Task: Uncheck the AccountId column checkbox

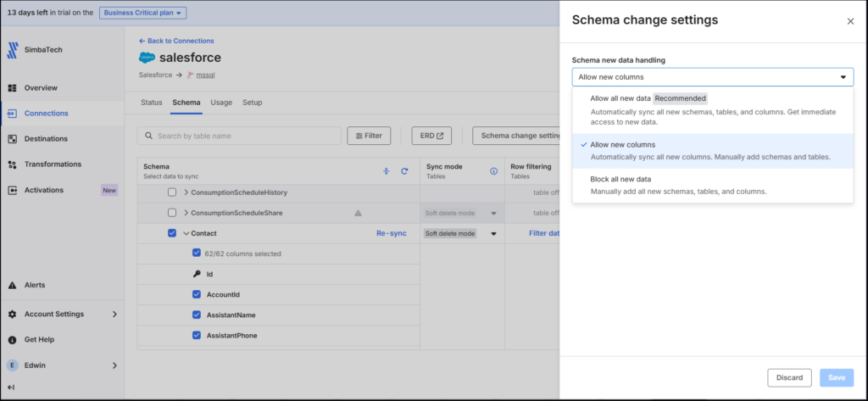Action: coord(197,295)
